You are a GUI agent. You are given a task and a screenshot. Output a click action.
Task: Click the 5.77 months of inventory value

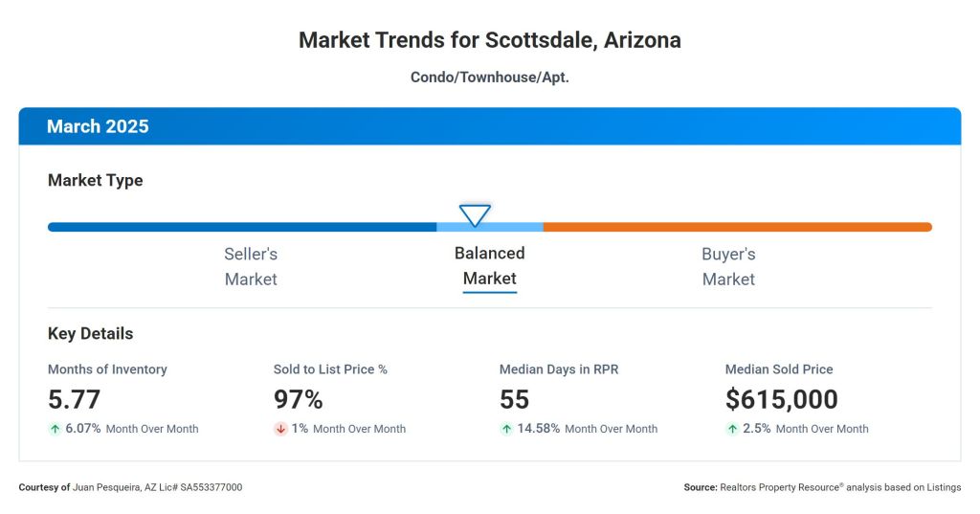tap(75, 399)
